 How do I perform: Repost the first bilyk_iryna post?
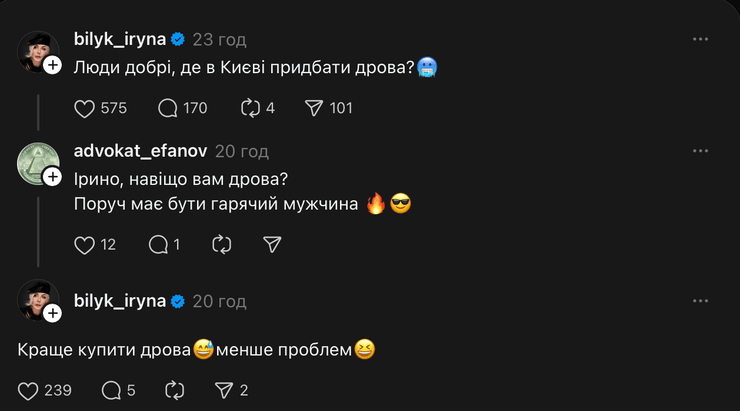[x=251, y=108]
